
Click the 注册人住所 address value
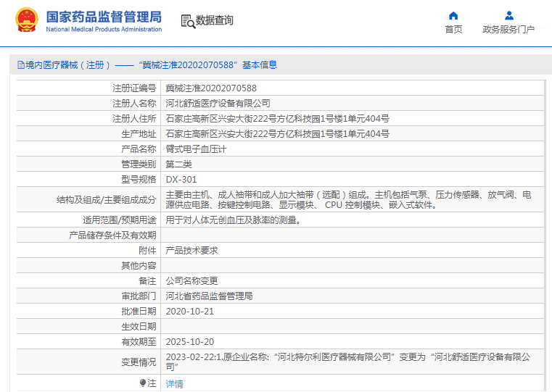click(x=277, y=119)
